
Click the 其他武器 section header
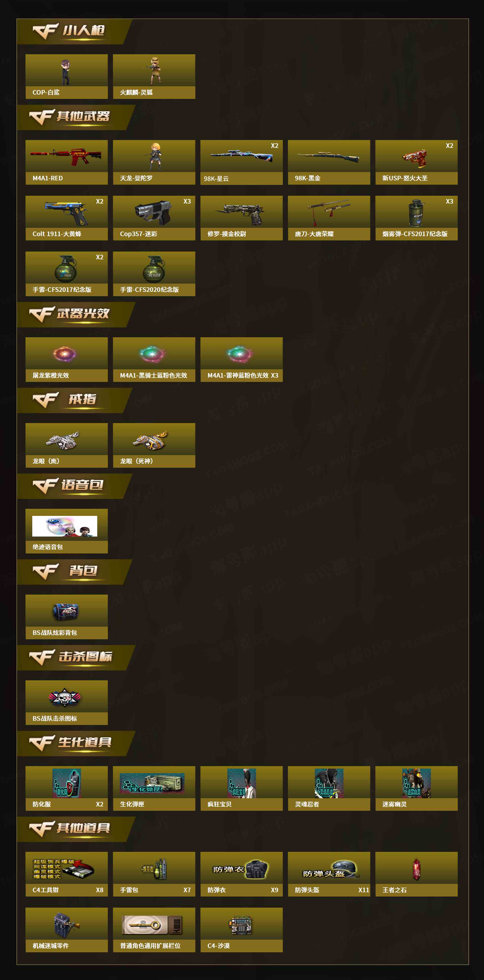[76, 117]
